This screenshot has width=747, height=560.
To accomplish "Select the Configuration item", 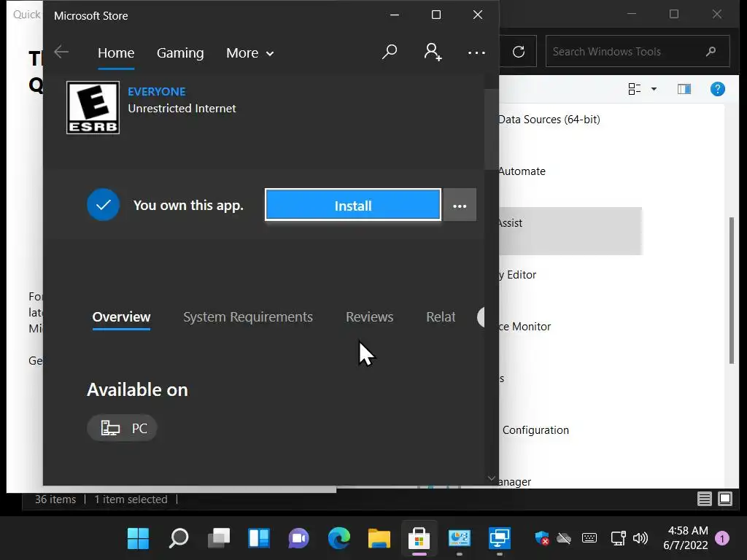I will (x=535, y=430).
